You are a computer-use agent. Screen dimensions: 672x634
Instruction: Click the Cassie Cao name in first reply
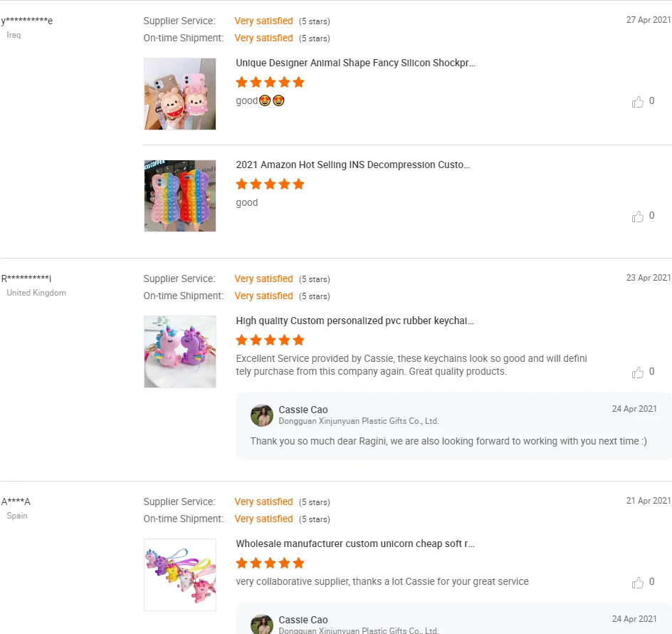[303, 410]
